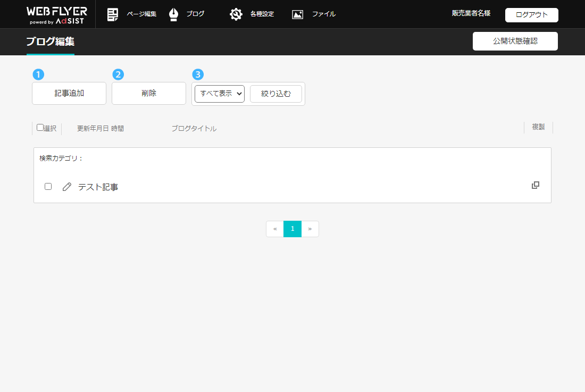Click the ログアウト button
585x392 pixels.
(x=531, y=15)
